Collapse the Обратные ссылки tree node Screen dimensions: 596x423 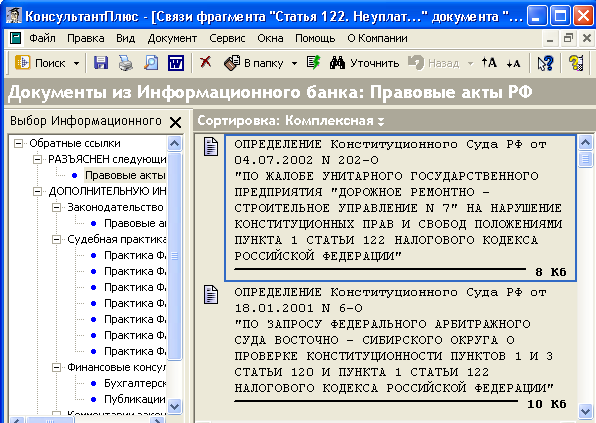(x=18, y=143)
